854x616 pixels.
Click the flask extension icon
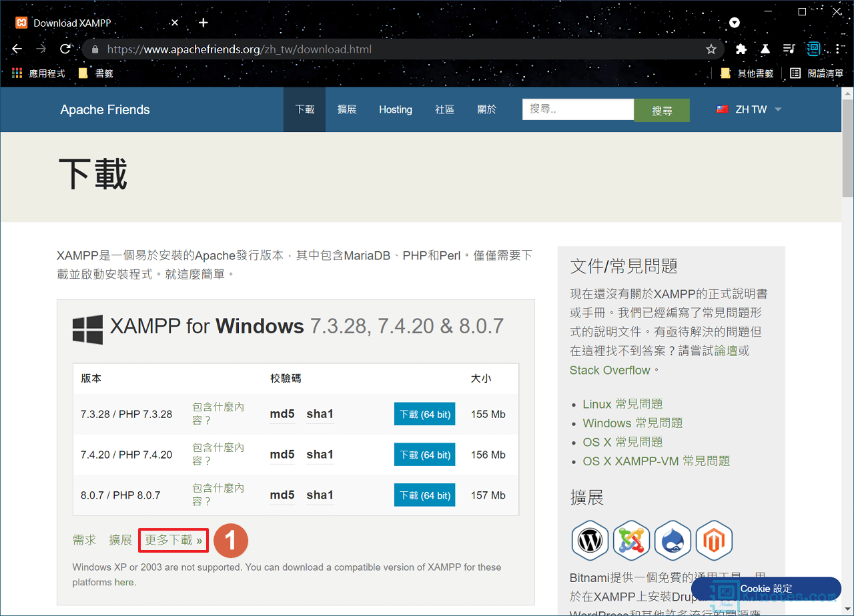(765, 49)
